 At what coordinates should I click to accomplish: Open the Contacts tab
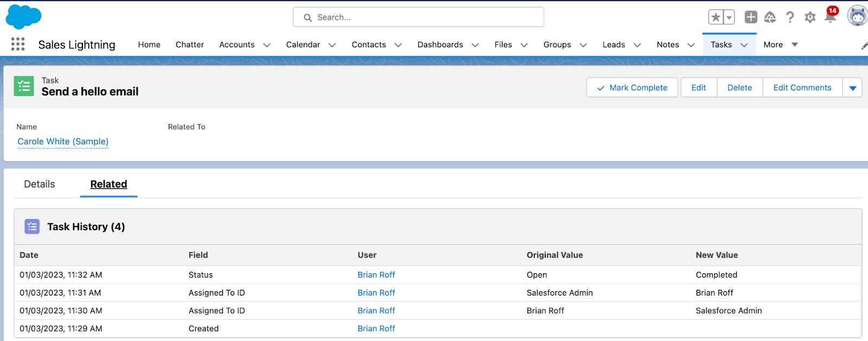369,44
